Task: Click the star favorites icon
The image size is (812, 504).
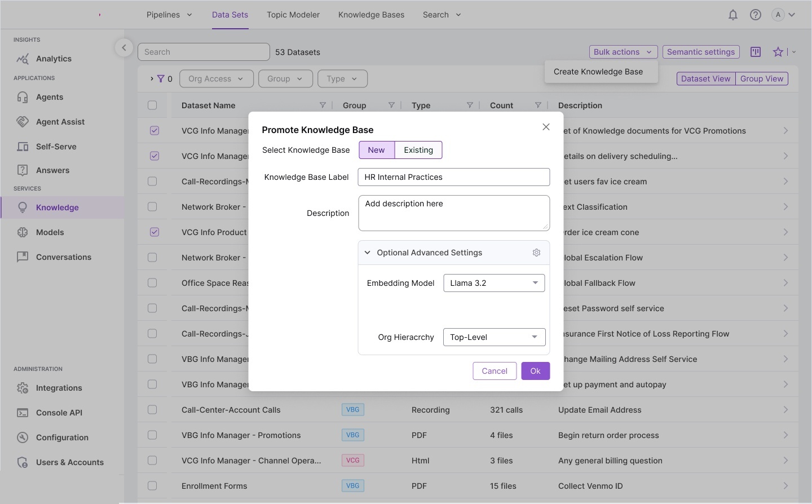Action: point(778,52)
